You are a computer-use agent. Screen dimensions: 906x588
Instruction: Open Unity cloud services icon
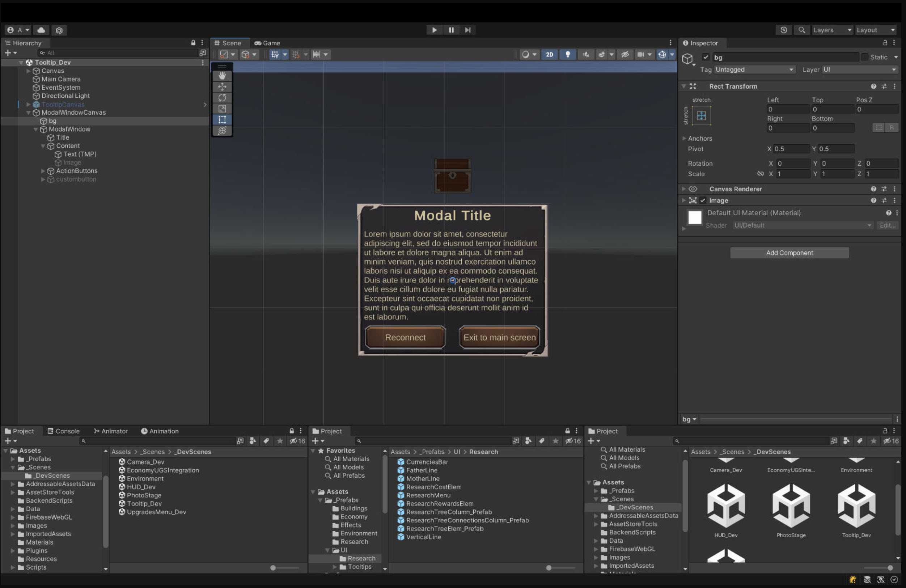pyautogui.click(x=41, y=30)
